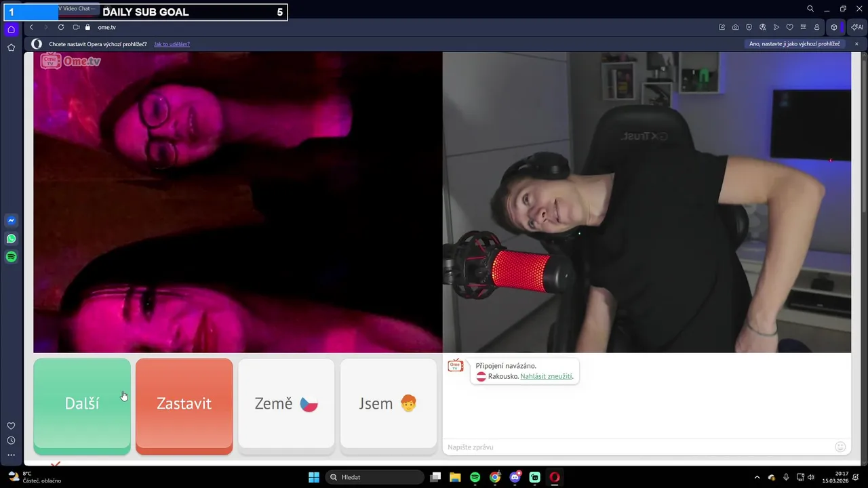Open the volume speaker tray icon

click(811, 477)
